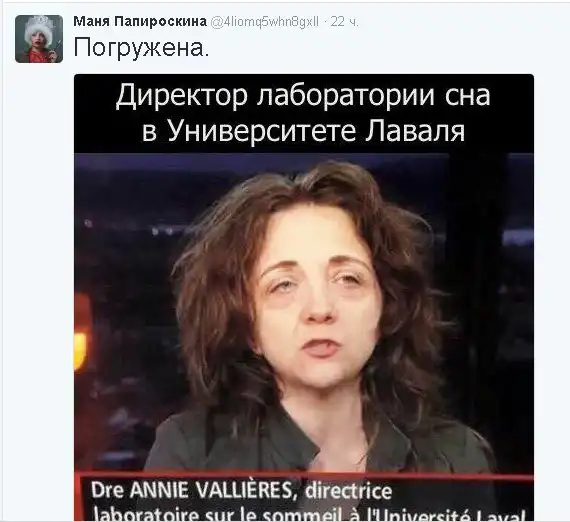The height and width of the screenshot is (522, 570).
Task: Click the surname Папироскина in the tweet header
Action: 160,21
